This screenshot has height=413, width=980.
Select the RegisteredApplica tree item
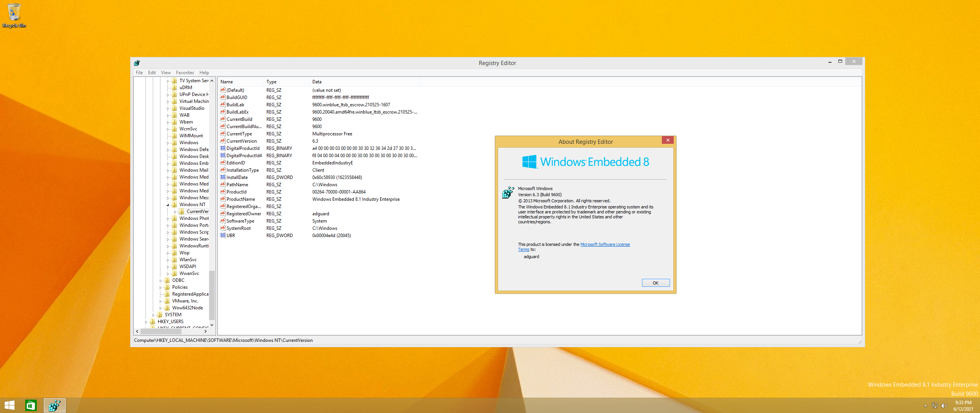tap(190, 294)
